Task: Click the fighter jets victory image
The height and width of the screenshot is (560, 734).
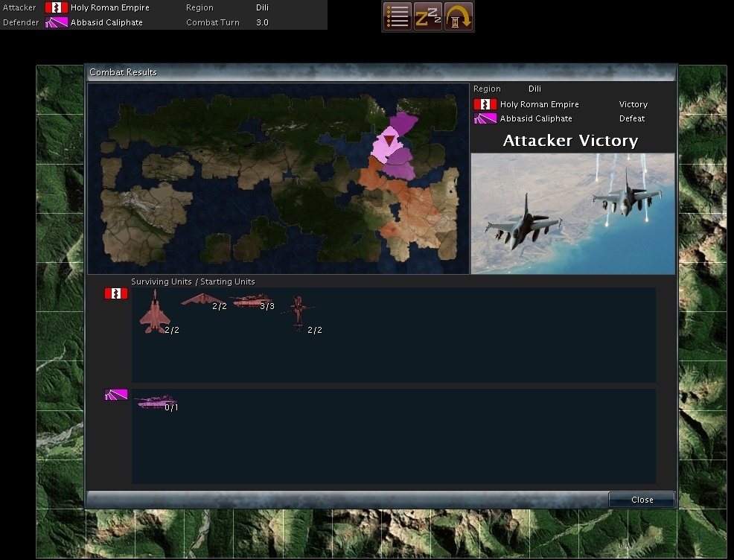Action: (571, 214)
